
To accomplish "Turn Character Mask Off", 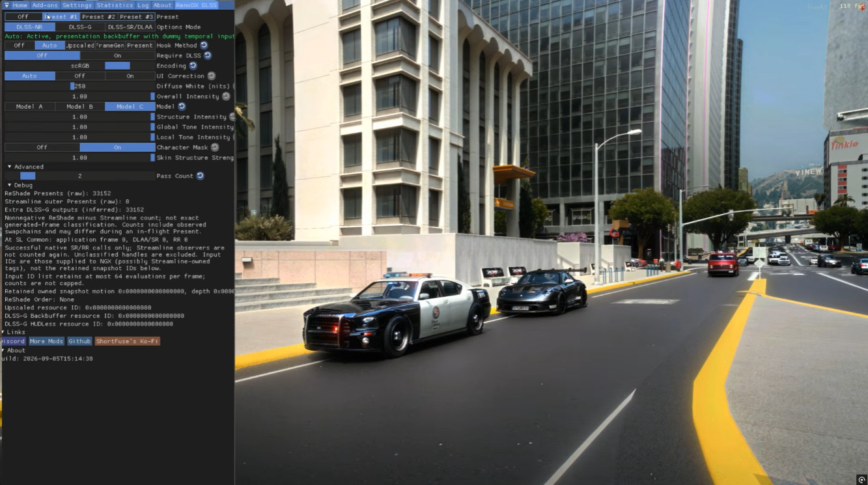I will tap(42, 148).
